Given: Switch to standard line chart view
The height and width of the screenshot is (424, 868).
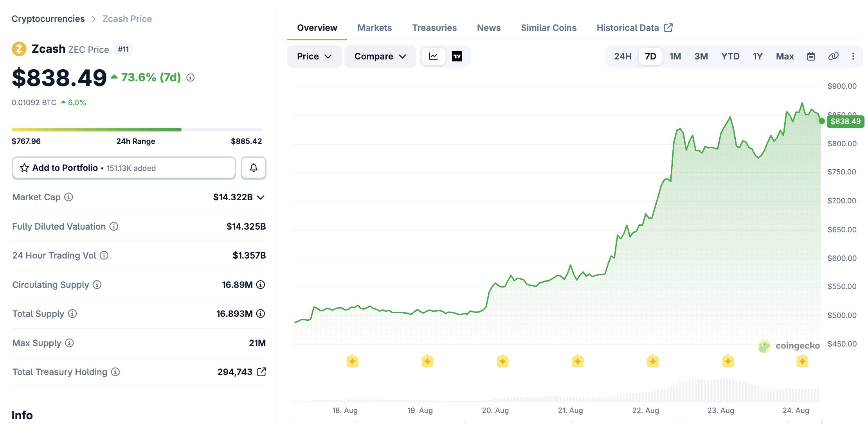Looking at the screenshot, I should click(433, 56).
